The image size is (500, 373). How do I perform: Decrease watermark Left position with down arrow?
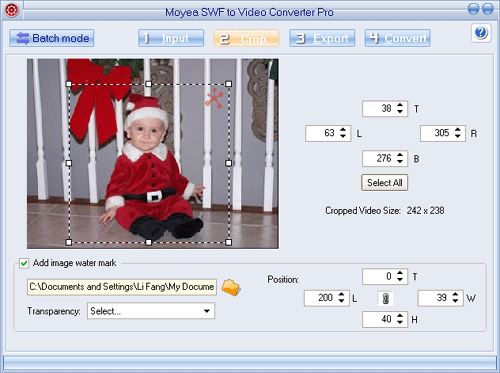(341, 301)
